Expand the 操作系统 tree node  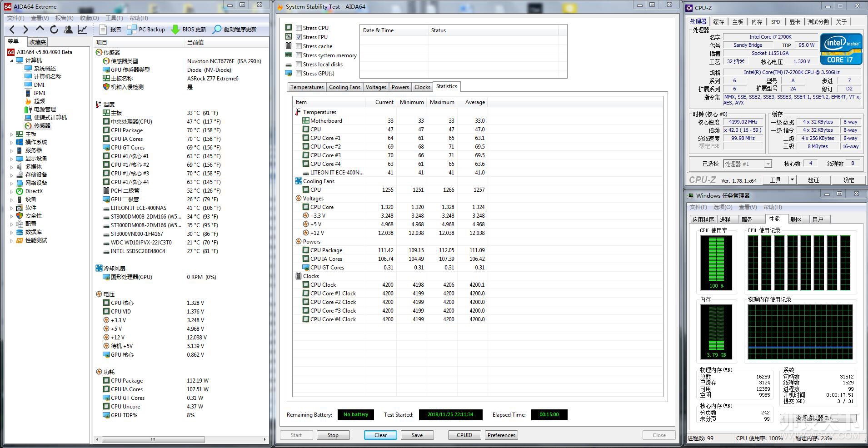11,142
